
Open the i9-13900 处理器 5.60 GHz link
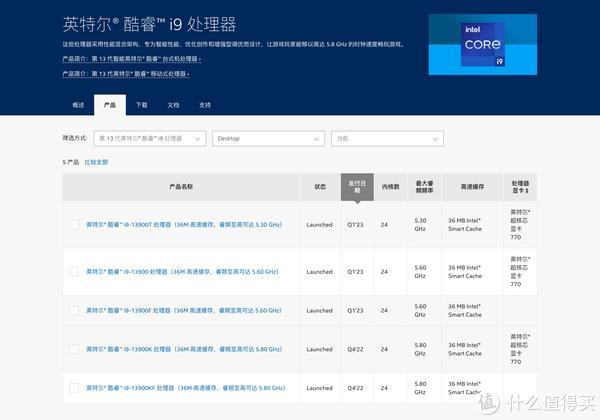click(182, 272)
